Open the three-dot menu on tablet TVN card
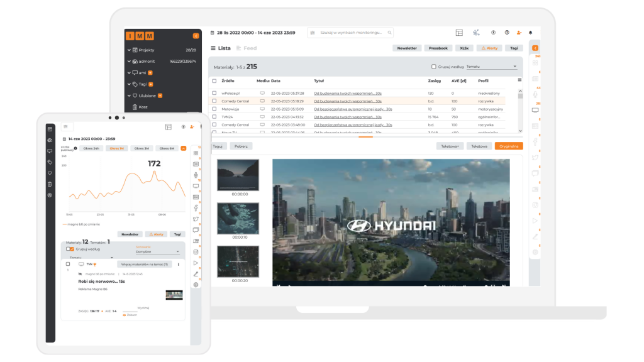Image resolution: width=644 pixels, height=362 pixels. (178, 265)
